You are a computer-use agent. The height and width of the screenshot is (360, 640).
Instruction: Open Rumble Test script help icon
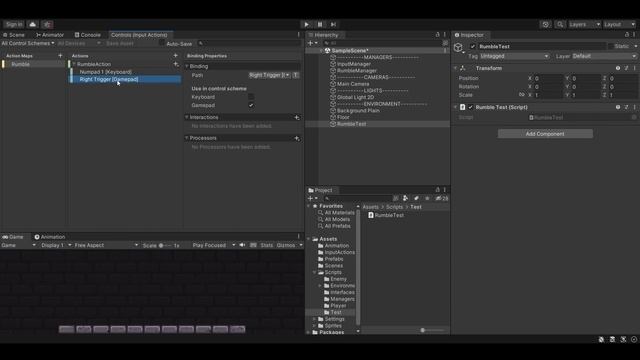pos(618,107)
